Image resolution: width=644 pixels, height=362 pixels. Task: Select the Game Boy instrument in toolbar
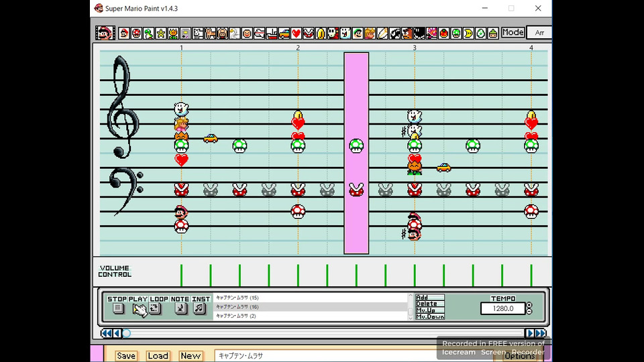pos(186,34)
